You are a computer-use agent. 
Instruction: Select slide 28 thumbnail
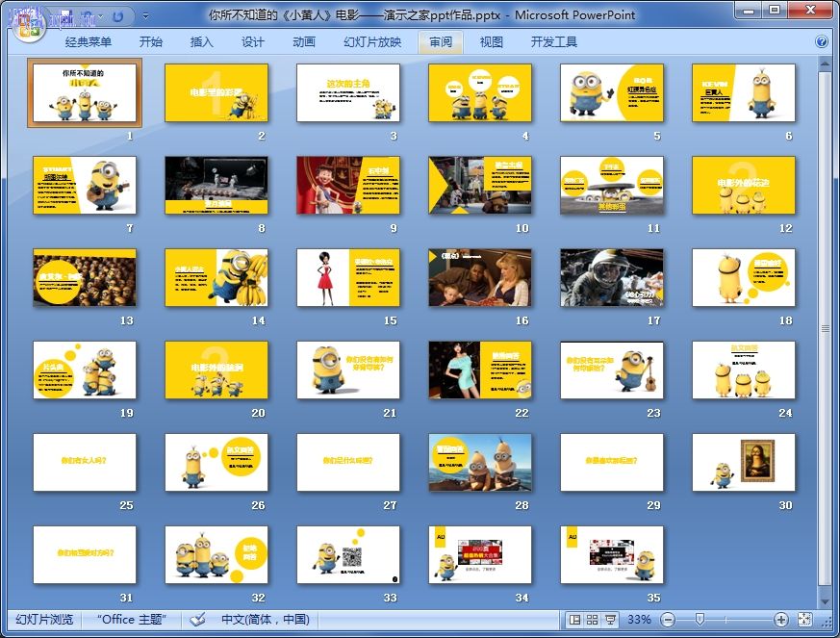(480, 462)
